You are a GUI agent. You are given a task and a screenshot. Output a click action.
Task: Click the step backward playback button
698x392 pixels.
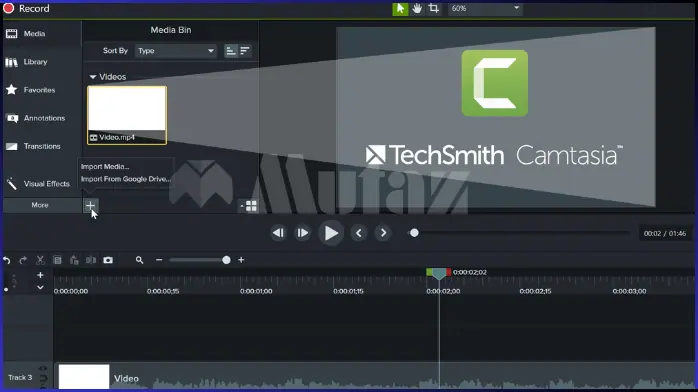click(x=279, y=233)
